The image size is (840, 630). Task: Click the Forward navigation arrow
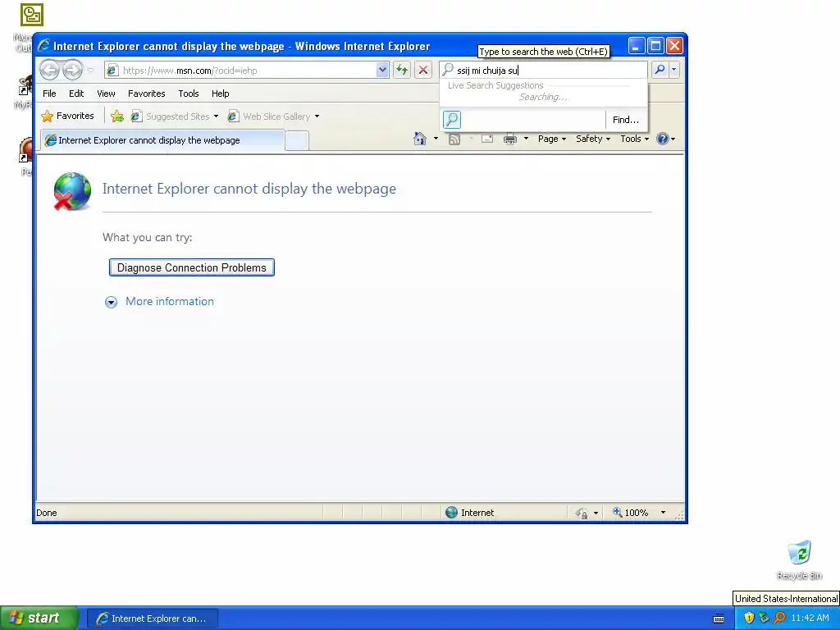(72, 71)
